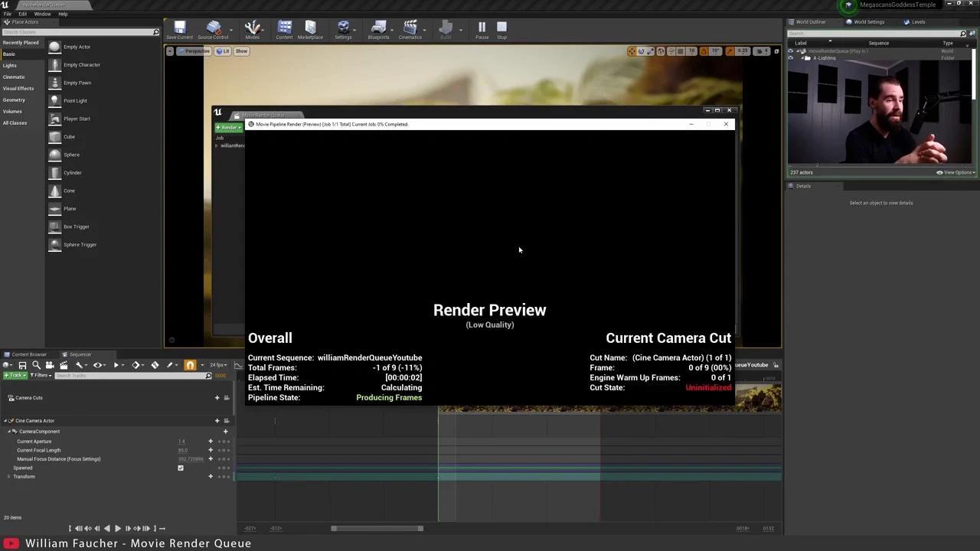Switch to the Content Browser tab
This screenshot has width=980, height=551.
pyautogui.click(x=28, y=354)
